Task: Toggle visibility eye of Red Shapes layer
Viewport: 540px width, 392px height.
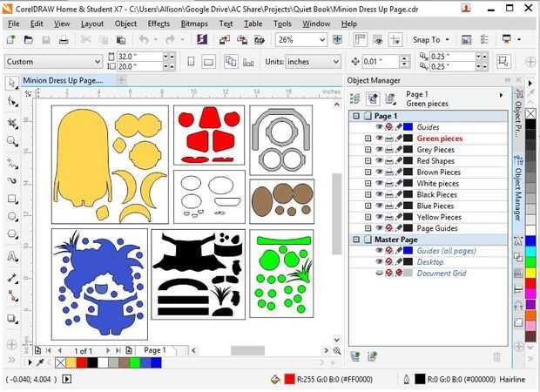Action: tap(379, 161)
